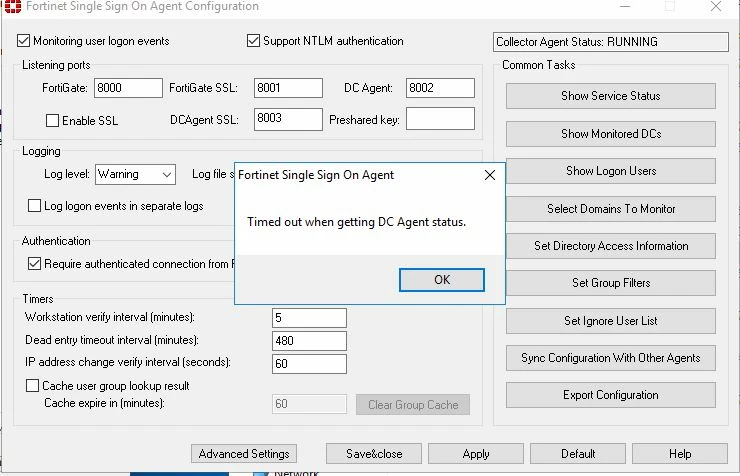Click the FortiGate port field
Image resolution: width=740 pixels, height=476 pixels.
128,88
